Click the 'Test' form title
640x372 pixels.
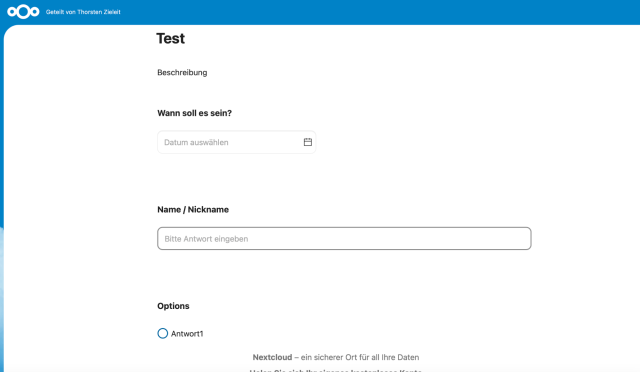pyautogui.click(x=171, y=38)
